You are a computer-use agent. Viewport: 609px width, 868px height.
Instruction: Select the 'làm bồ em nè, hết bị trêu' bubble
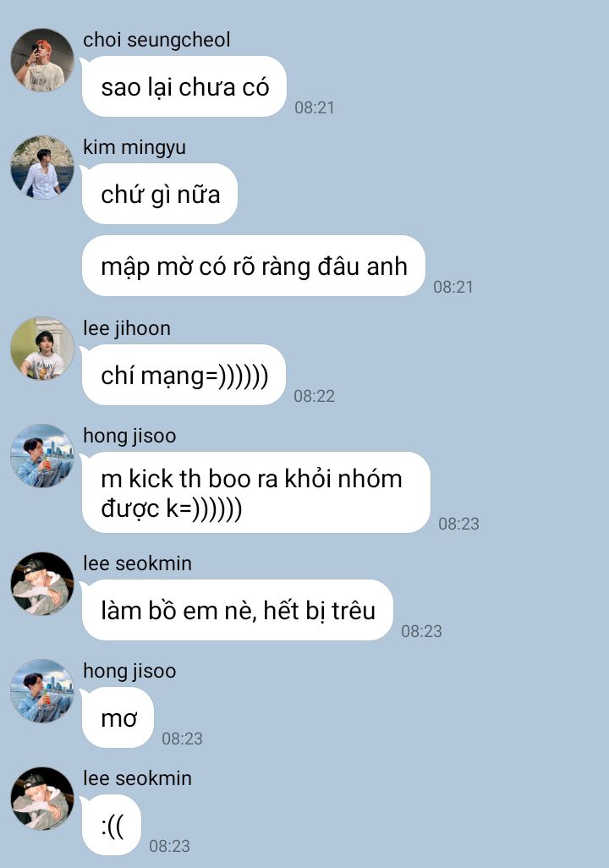click(238, 610)
